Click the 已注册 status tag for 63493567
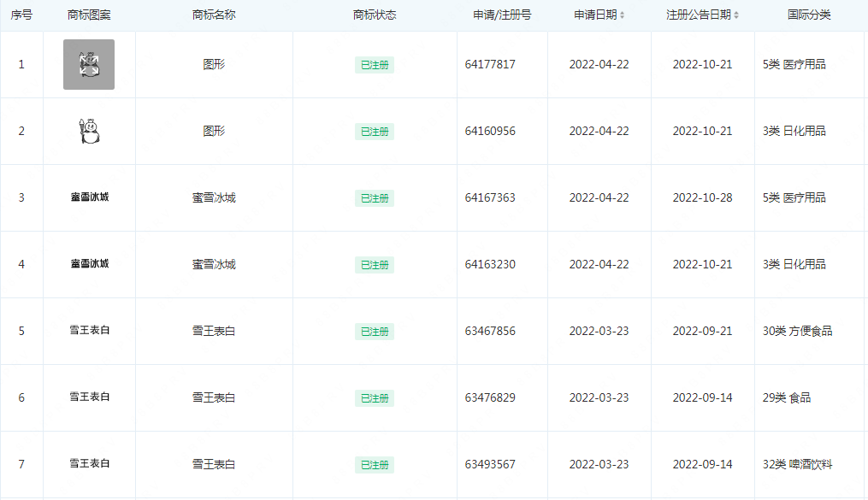Viewport: 868px width, 500px height. [375, 465]
